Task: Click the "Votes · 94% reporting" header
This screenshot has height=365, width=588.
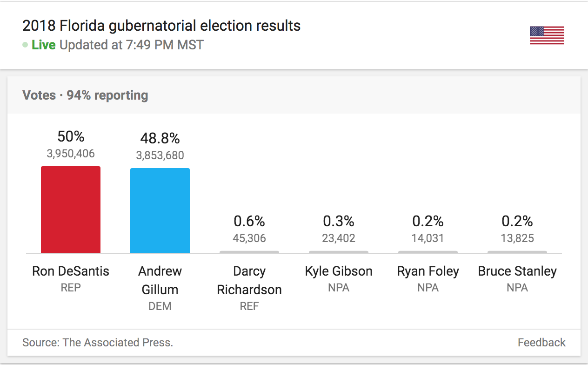Action: [85, 95]
